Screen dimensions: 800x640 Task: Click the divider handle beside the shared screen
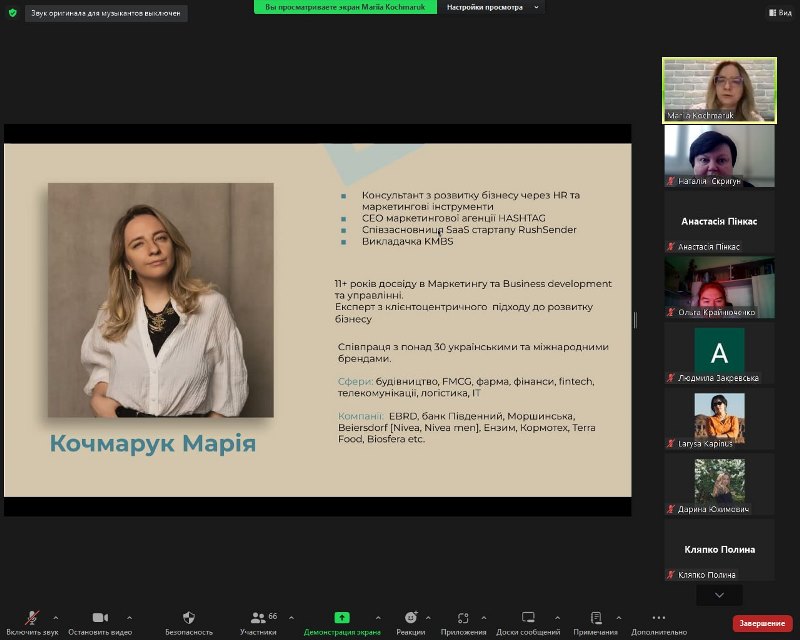635,320
